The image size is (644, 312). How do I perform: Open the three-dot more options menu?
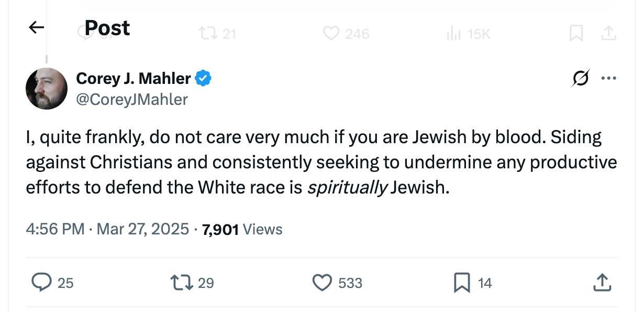pyautogui.click(x=608, y=79)
